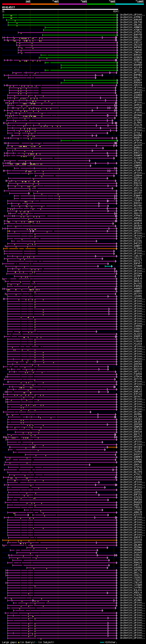Click the orange alignment bar for UniRef100_P13983
The width and height of the screenshot is (146, 644).
coord(60,249)
